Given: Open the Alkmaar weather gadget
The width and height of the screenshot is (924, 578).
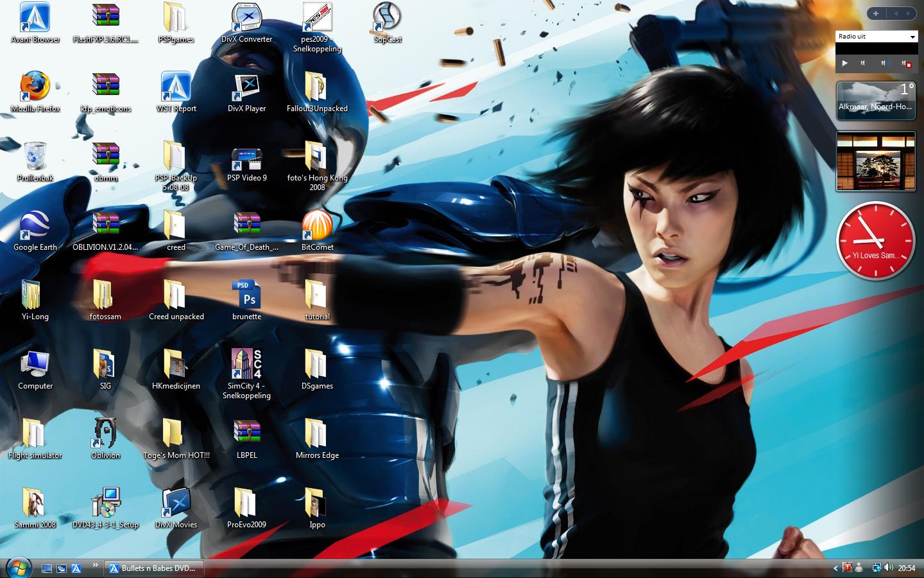Looking at the screenshot, I should coord(876,100).
